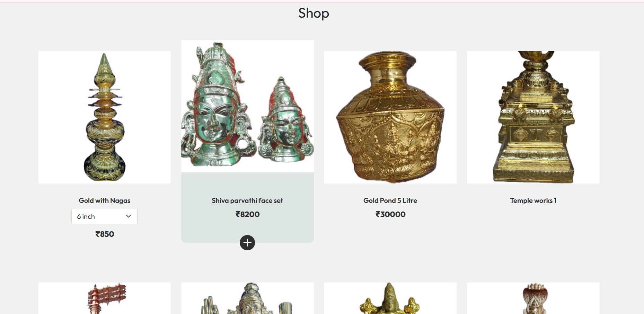
Task: Click Shiva parvathi face set title
Action: (x=247, y=200)
